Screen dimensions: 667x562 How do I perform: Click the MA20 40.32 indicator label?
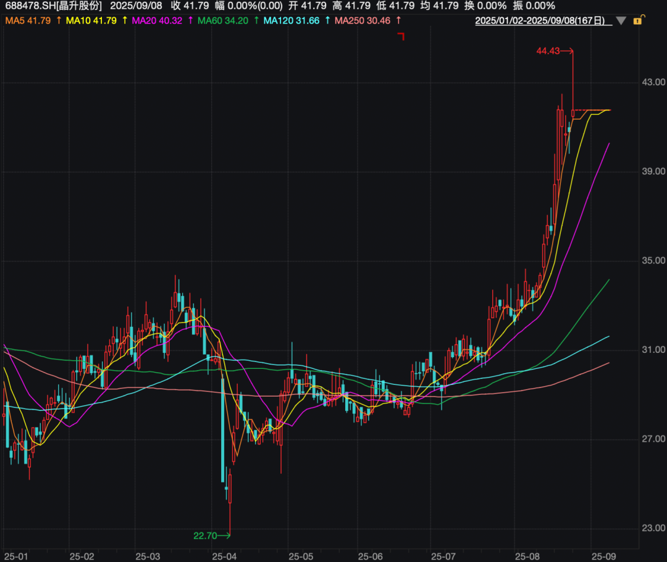(158, 20)
